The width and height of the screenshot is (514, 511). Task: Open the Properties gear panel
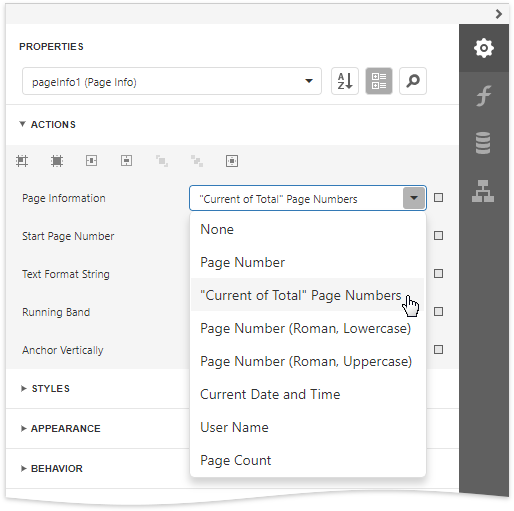click(x=484, y=48)
